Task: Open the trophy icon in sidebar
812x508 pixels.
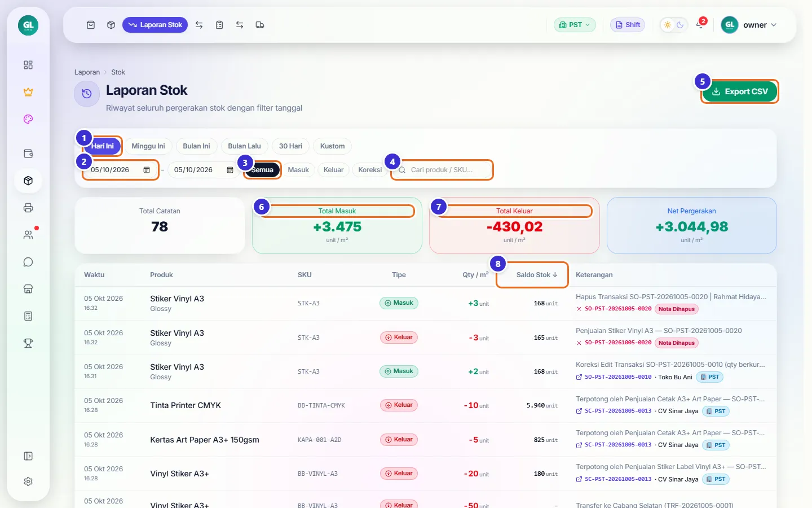Action: coord(28,343)
